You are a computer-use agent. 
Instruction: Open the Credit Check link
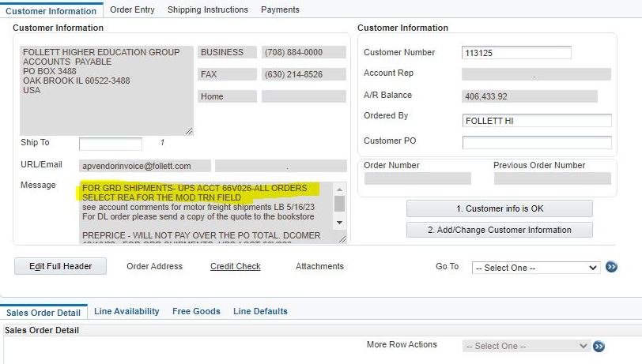(236, 266)
